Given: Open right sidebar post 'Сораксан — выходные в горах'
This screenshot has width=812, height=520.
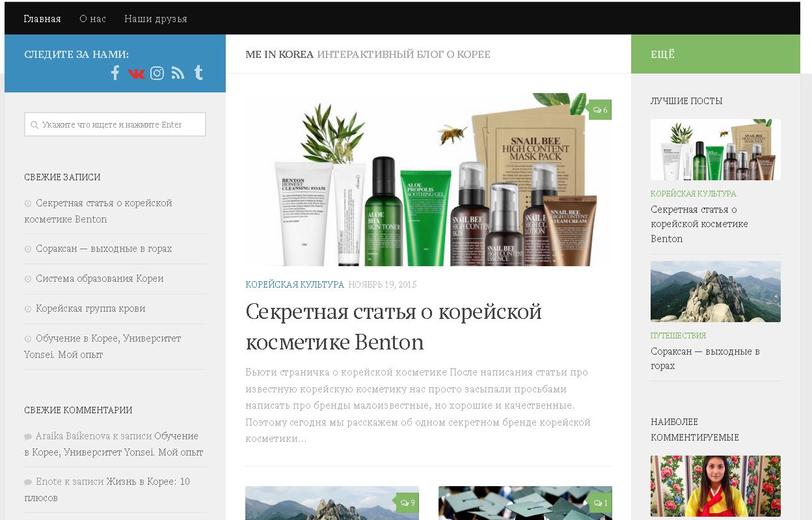Looking at the screenshot, I should 705,359.
